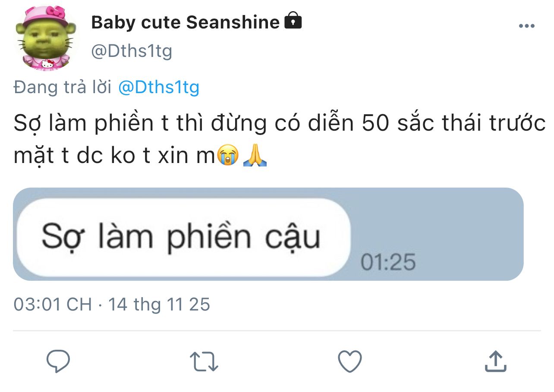Click the crying face emoji
The image size is (554, 392).
227,156
